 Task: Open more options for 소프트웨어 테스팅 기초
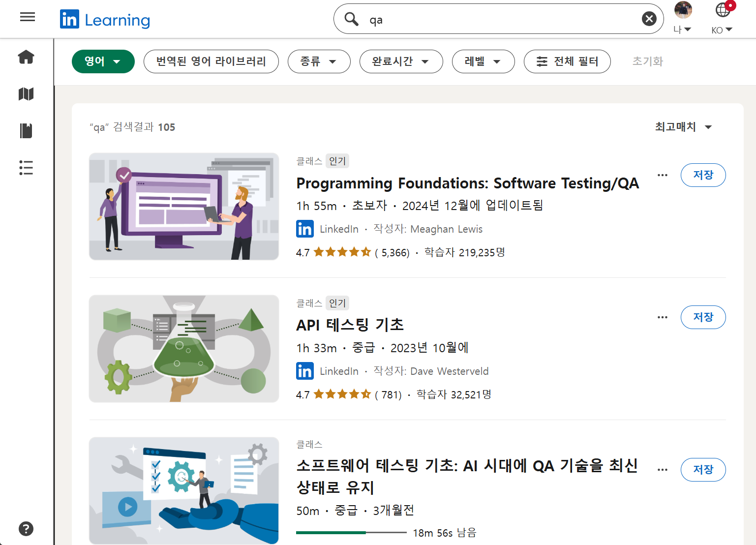(663, 470)
